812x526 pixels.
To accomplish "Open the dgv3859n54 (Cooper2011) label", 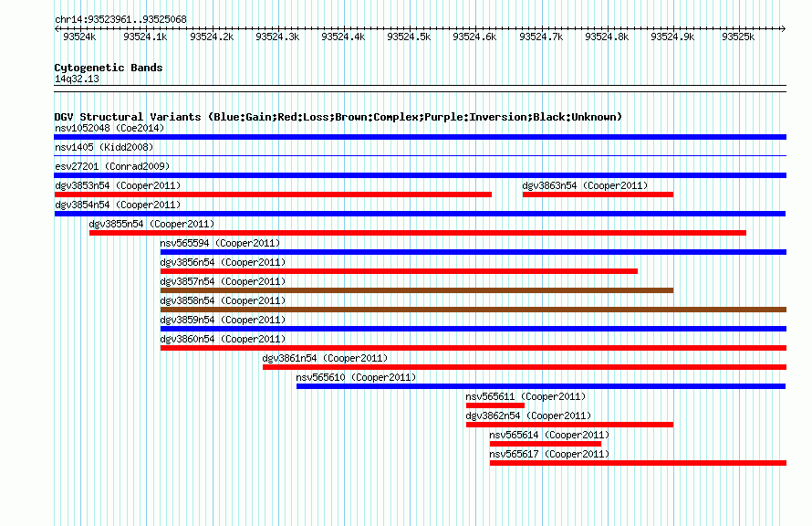I will click(223, 320).
